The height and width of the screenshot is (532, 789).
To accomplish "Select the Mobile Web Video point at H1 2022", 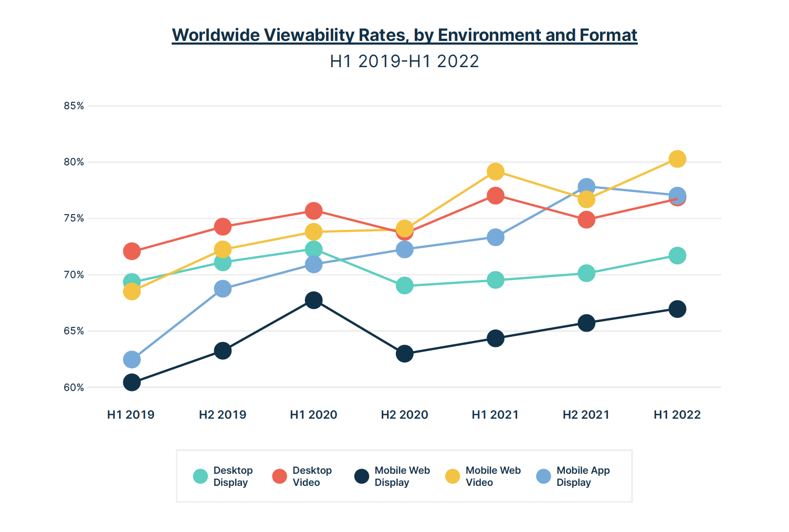I will pyautogui.click(x=677, y=159).
